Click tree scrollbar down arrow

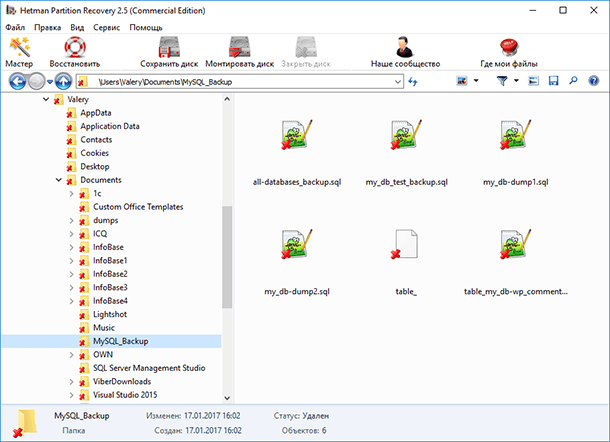point(227,398)
